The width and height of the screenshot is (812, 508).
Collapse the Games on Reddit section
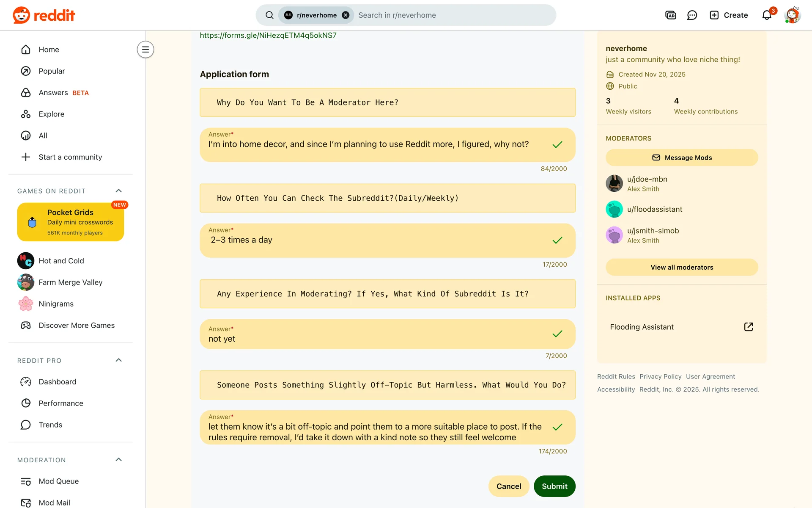(x=119, y=191)
